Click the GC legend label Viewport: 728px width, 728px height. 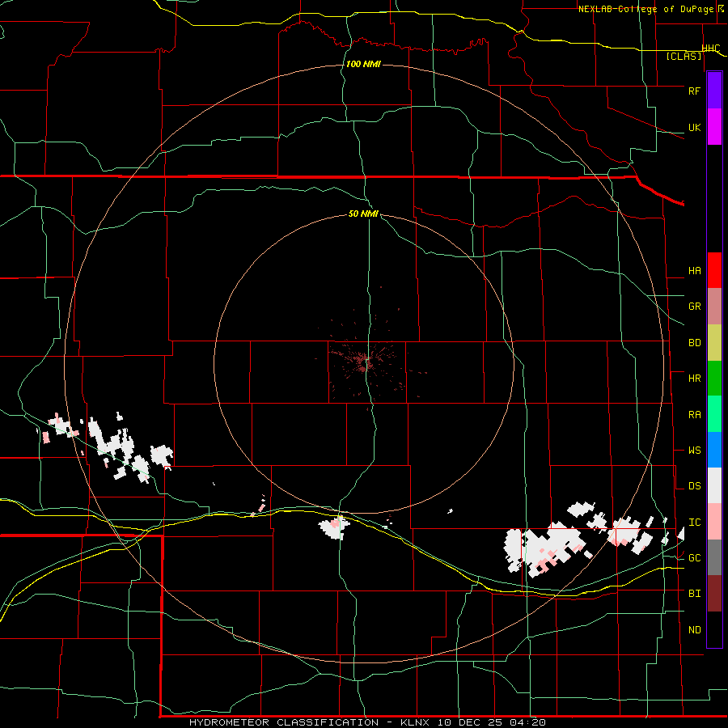[x=694, y=558]
